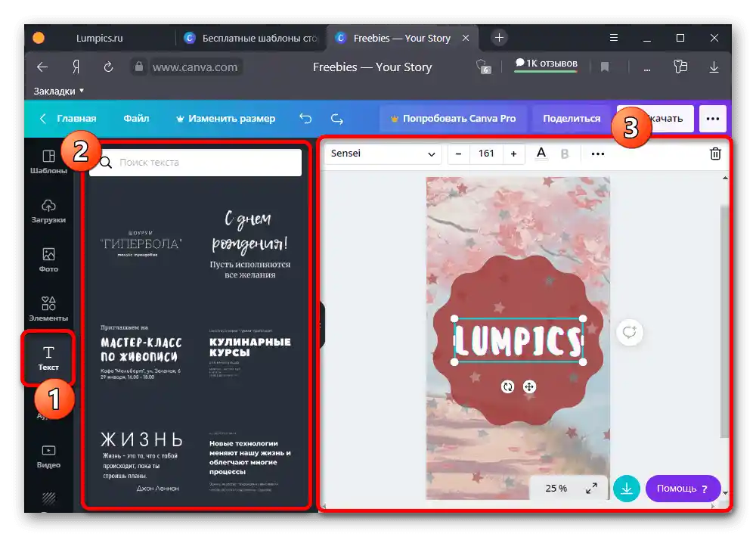Click the lock site security icon

139,67
